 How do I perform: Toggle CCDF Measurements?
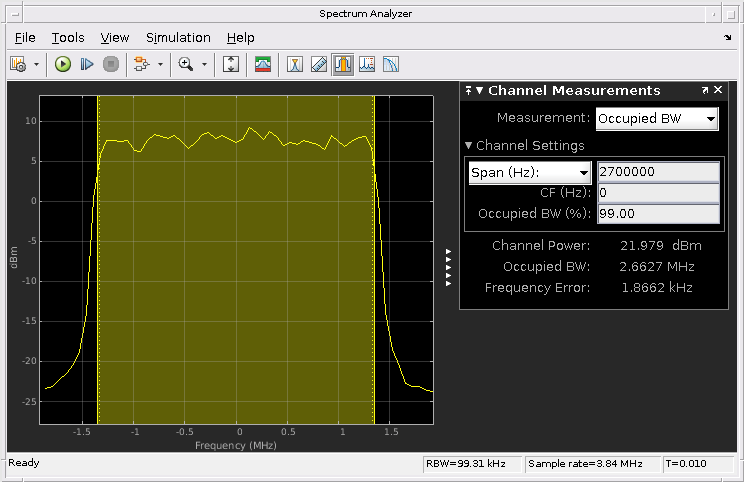coord(391,64)
